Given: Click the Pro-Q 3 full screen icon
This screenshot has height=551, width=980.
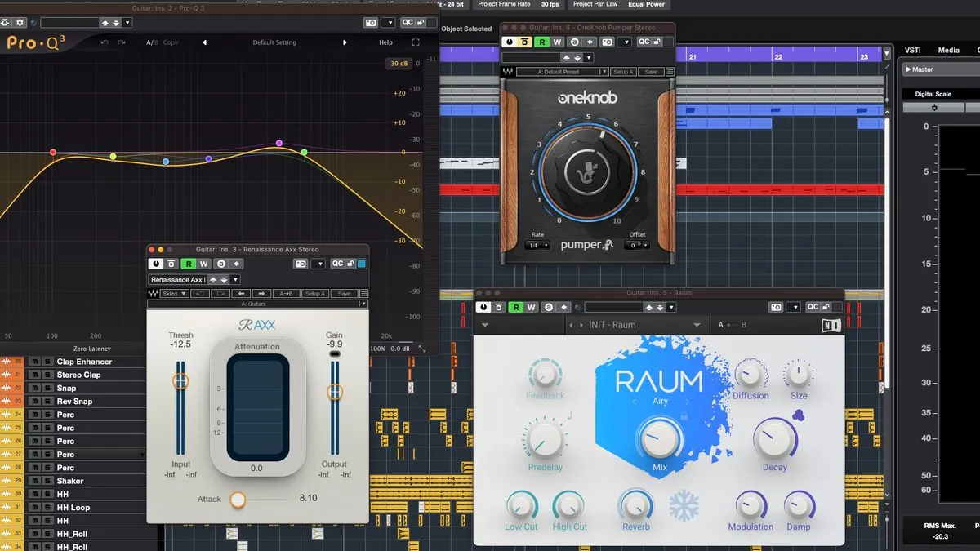Looking at the screenshot, I should coord(416,42).
